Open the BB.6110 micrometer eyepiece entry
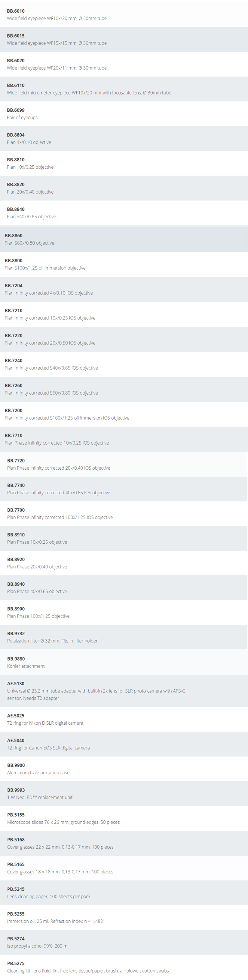248x980 pixels. [124, 89]
